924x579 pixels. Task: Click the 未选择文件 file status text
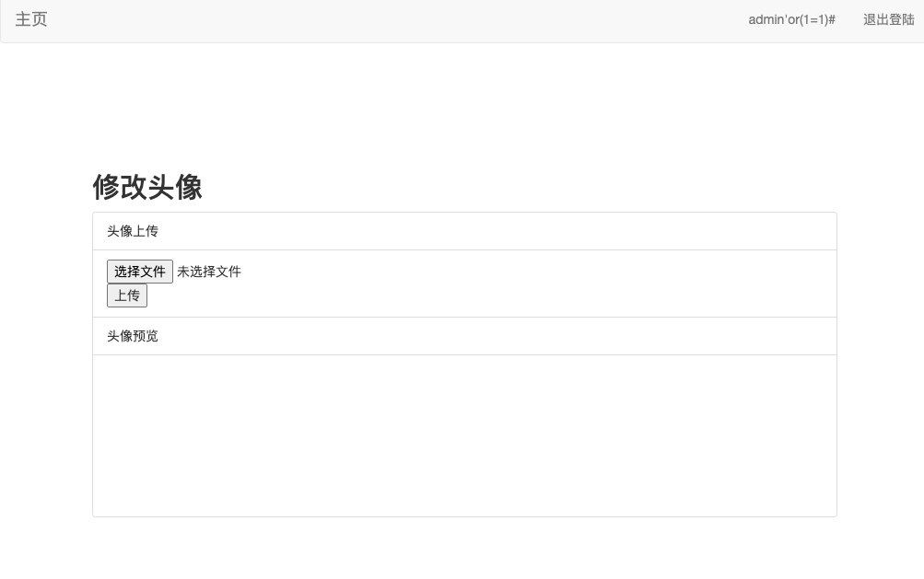(209, 272)
